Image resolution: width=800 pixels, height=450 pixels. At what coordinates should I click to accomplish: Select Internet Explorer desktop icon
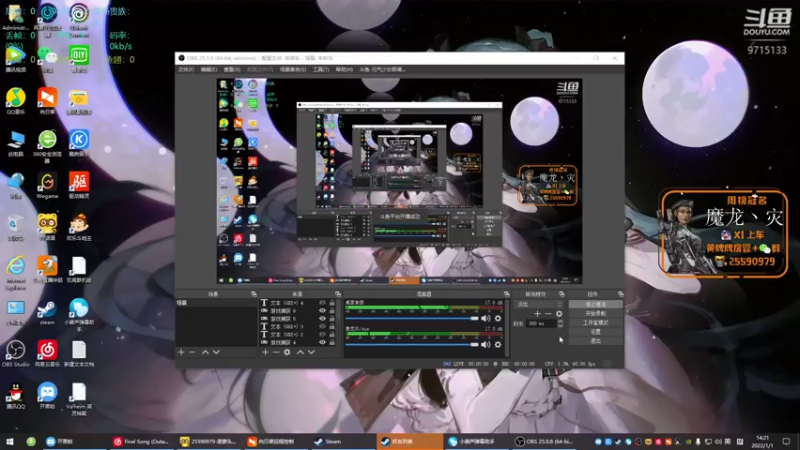coord(16,272)
